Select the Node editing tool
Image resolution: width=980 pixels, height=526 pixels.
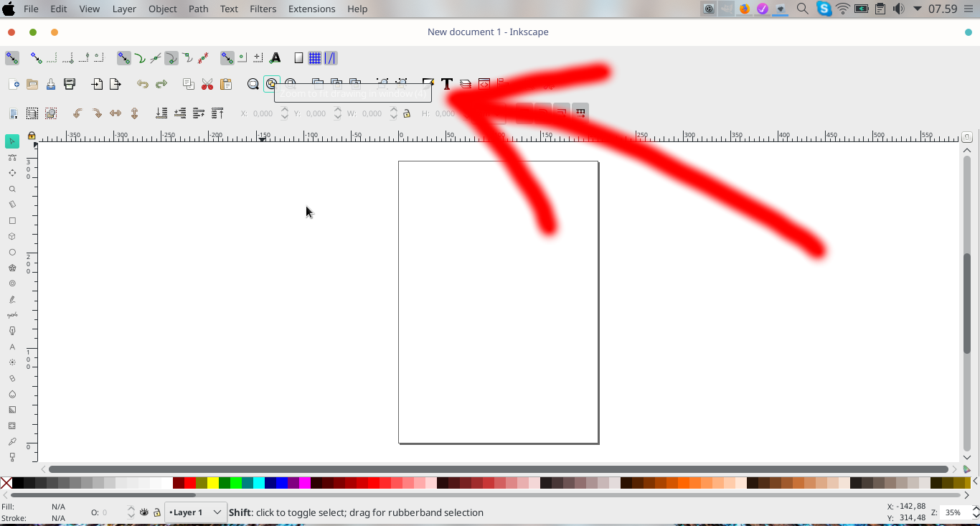(x=11, y=157)
